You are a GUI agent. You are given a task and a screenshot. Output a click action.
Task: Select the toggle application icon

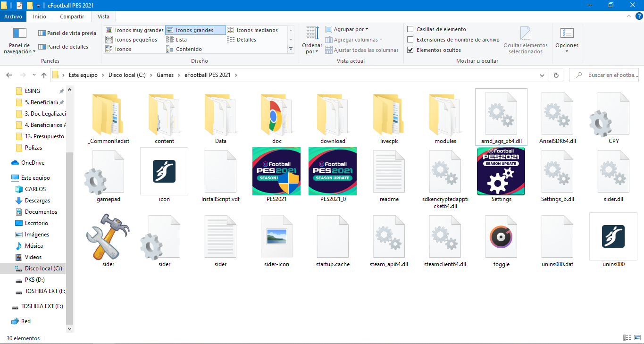coord(501,237)
